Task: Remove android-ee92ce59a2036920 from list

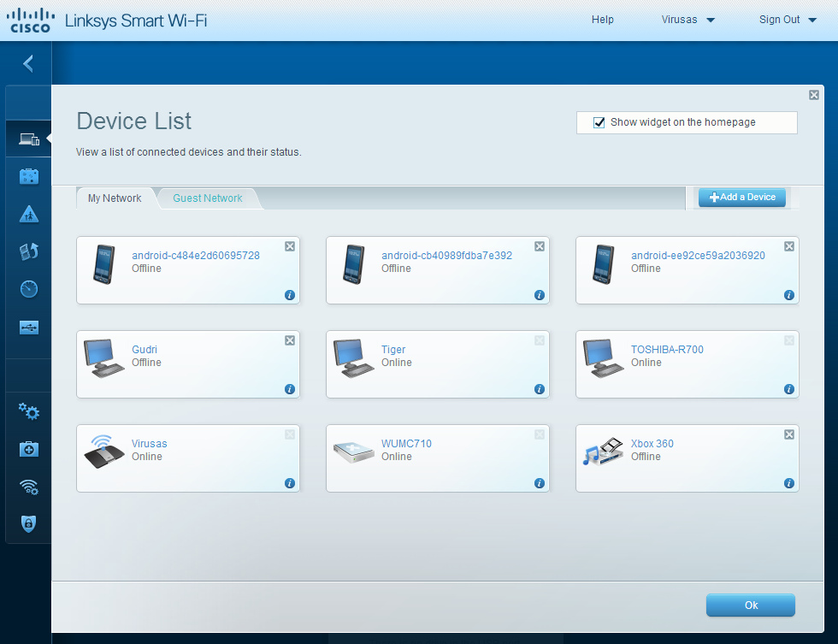Action: point(788,246)
